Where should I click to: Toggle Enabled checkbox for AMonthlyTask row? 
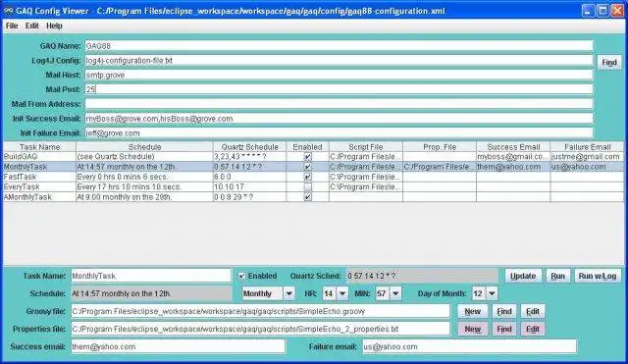(x=307, y=197)
